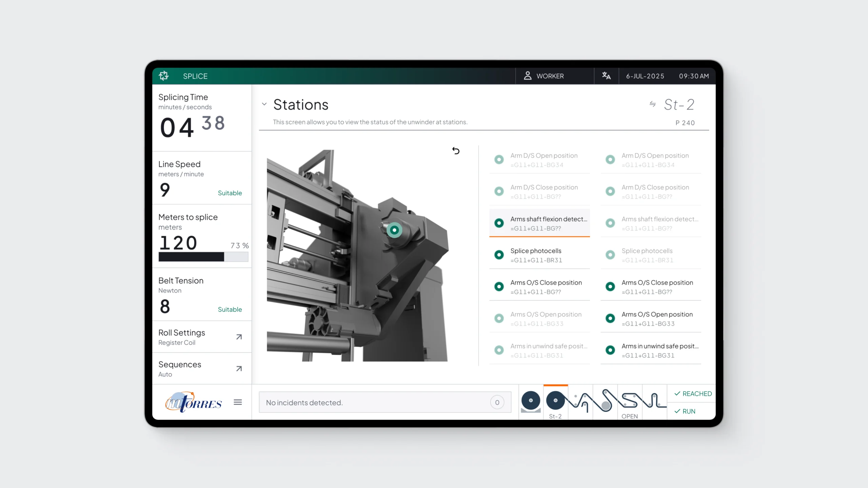This screenshot has height=488, width=868.
Task: Click the undo arrow above machine image
Action: coord(456,151)
